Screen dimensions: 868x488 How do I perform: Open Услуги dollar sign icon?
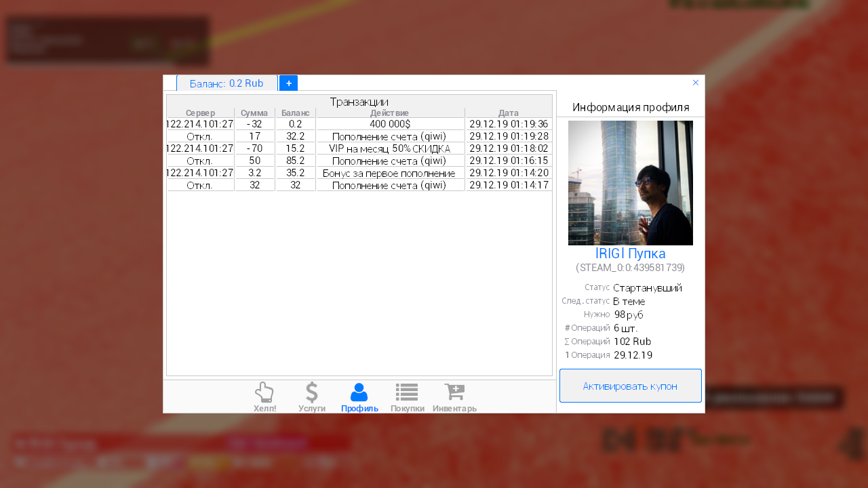pyautogui.click(x=312, y=392)
